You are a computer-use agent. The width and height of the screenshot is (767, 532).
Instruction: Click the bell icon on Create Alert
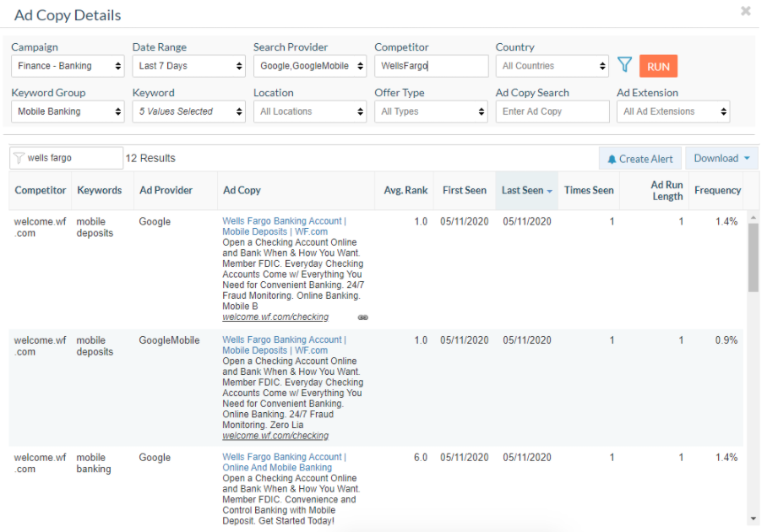click(x=612, y=160)
